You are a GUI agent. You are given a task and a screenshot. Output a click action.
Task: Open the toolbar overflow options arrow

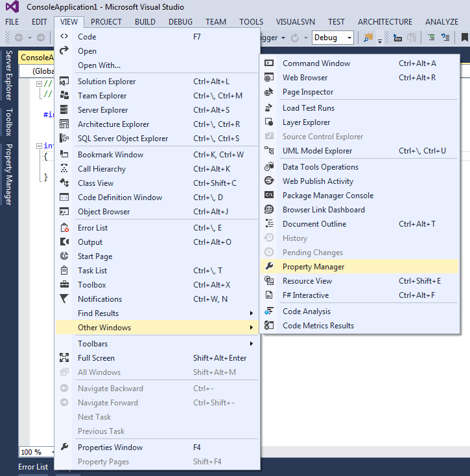[380, 40]
